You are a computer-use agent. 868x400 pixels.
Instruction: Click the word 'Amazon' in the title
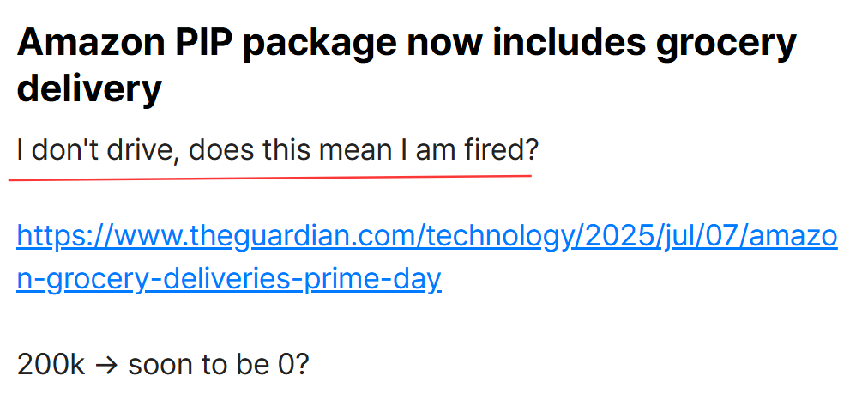point(91,43)
